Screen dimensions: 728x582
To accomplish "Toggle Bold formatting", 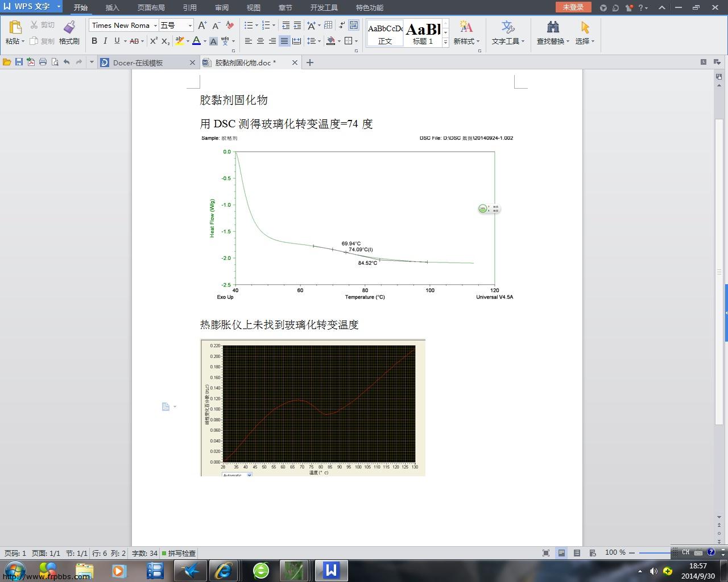I will (x=94, y=41).
